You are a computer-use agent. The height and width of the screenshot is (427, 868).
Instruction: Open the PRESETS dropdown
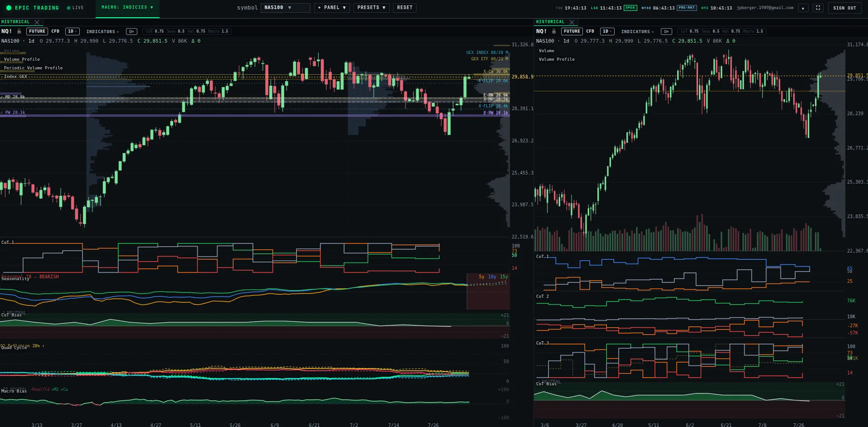[x=371, y=8]
